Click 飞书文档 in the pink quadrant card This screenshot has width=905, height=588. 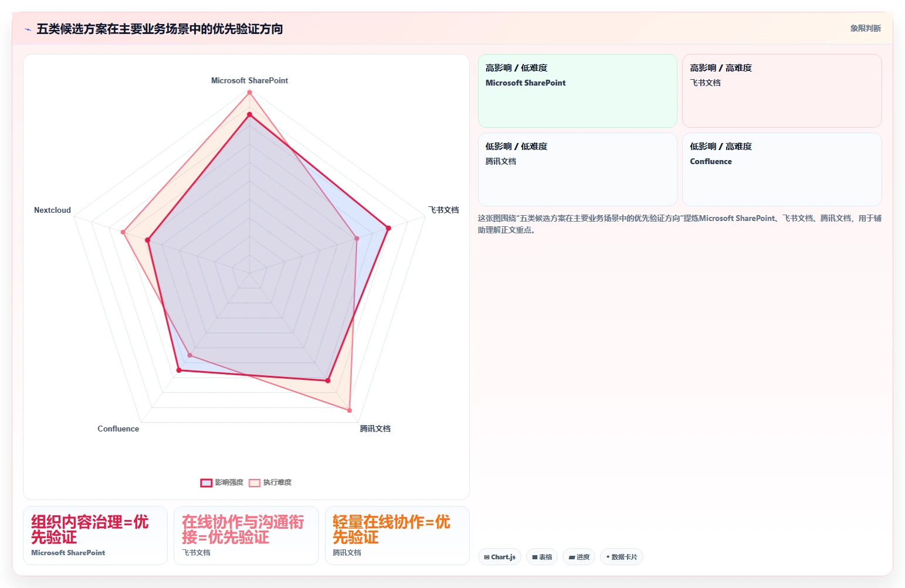[705, 83]
